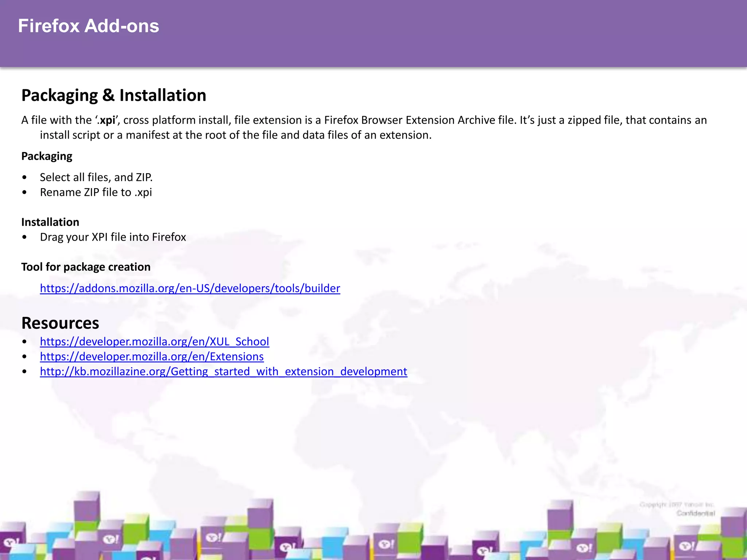
Task: Click 'Drag your XPI file into Firefox' bullet
Action: 113,237
